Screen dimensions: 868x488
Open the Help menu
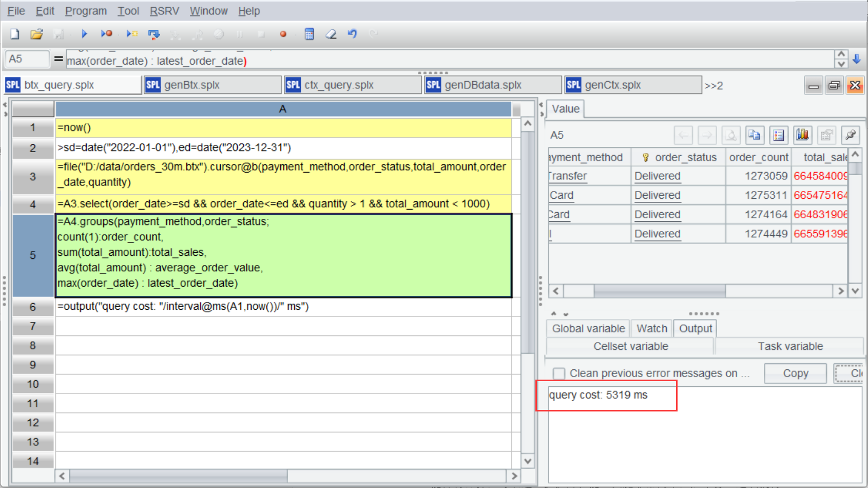[249, 11]
